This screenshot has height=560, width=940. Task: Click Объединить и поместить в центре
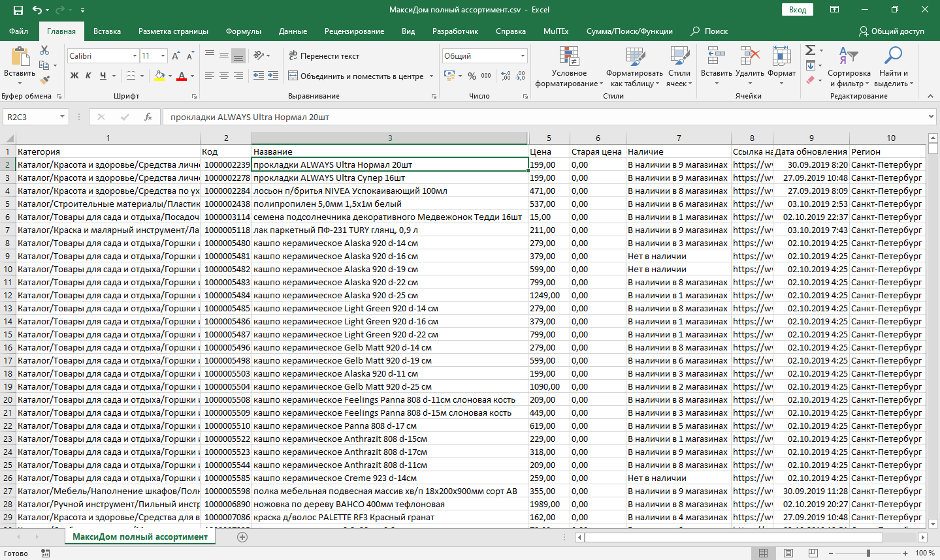(356, 76)
